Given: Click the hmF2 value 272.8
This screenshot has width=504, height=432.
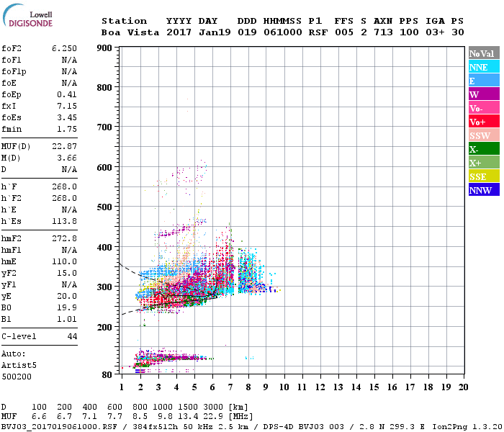Looking at the screenshot, I should pos(65,238).
